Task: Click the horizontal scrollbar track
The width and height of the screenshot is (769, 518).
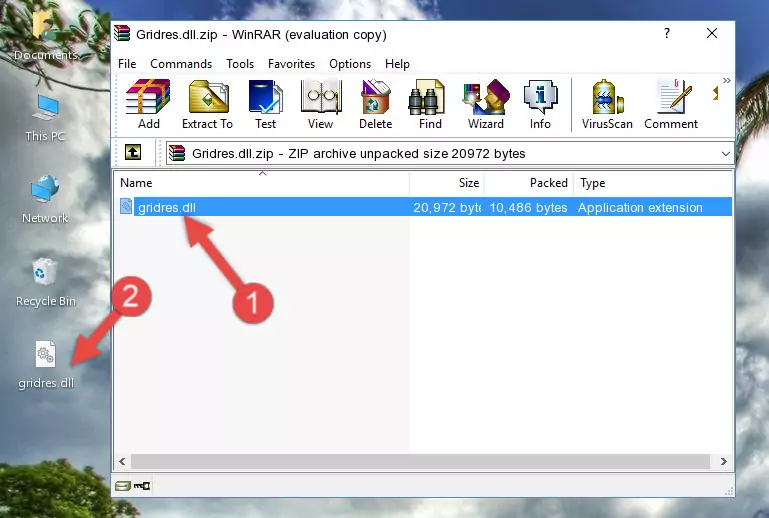Action: point(420,461)
